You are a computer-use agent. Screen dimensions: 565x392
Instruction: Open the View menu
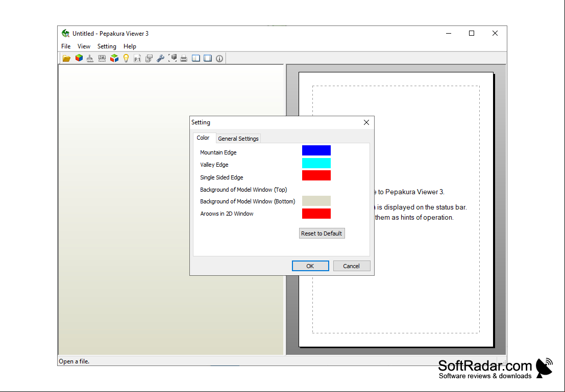pos(84,46)
